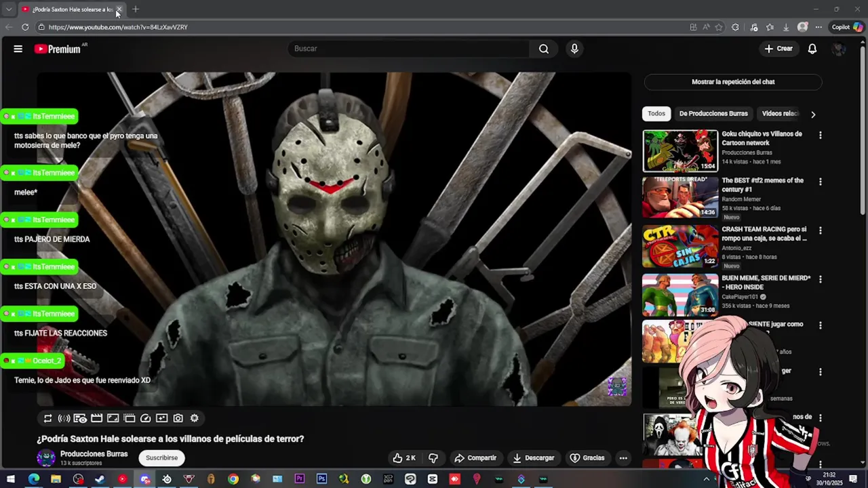Open Steam from the taskbar
Viewport: 868px width, 488px height.
coord(100,479)
